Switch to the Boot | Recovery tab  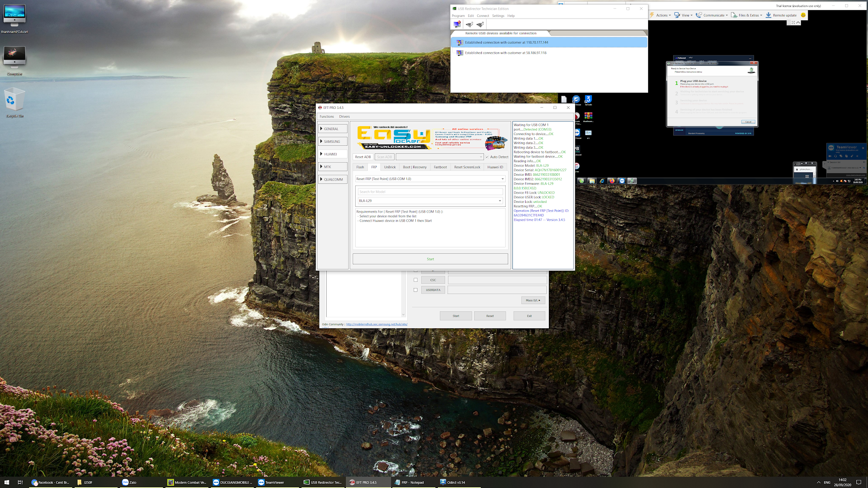415,167
